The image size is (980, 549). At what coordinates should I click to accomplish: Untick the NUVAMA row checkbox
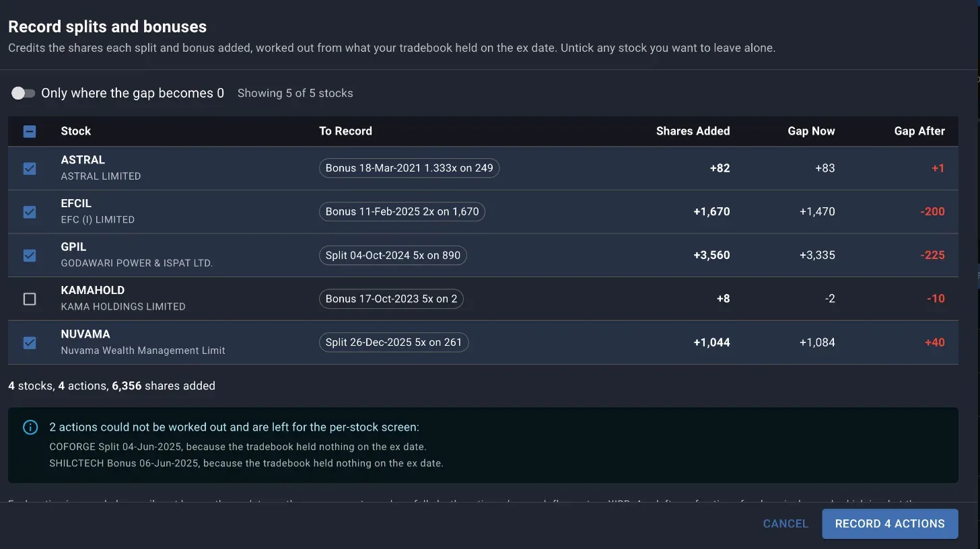coord(30,342)
